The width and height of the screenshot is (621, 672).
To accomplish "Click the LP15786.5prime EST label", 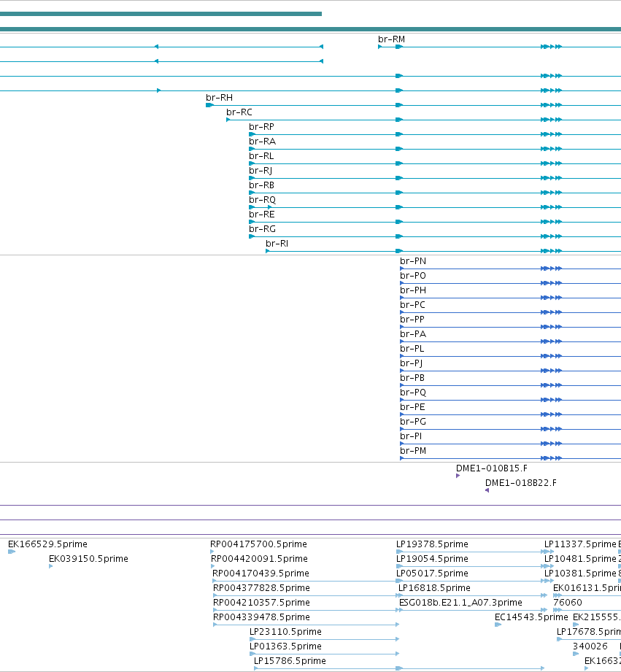I will click(290, 660).
